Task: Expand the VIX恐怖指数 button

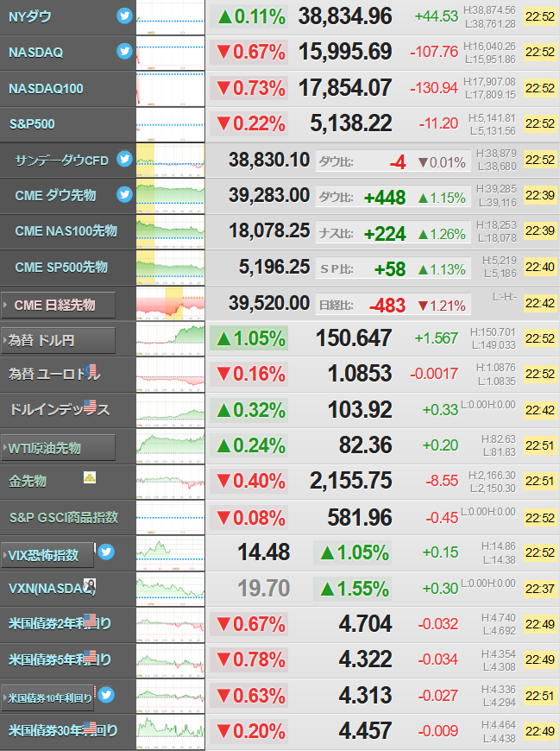Action: 47,555
